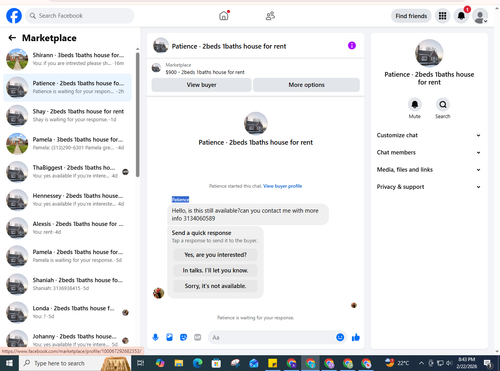The width and height of the screenshot is (500, 371).
Task: Open the account profile avatar menu
Action: [x=480, y=16]
